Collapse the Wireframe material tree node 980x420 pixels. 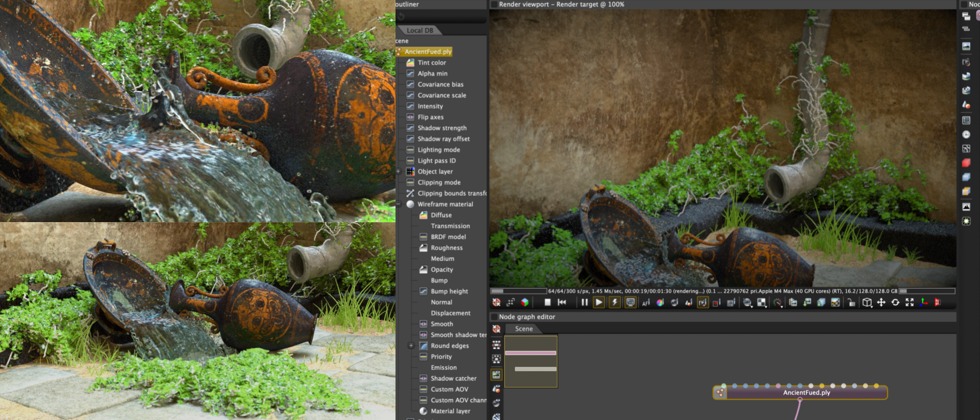(x=399, y=204)
